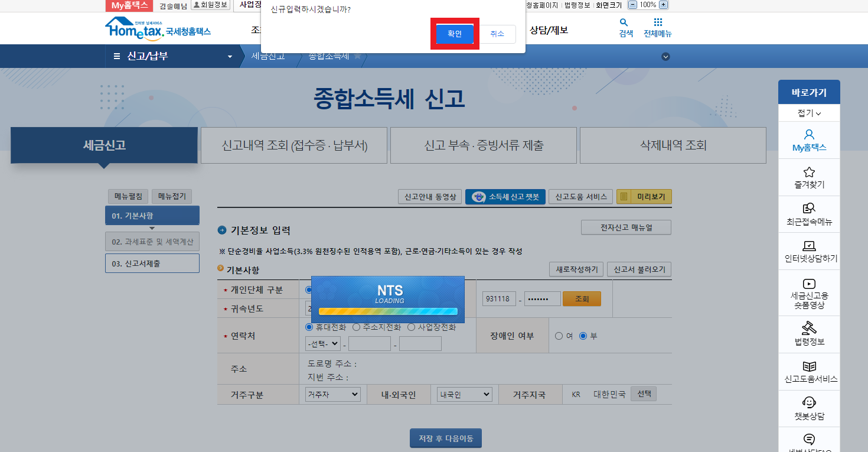Click the hamburger icon beside 신고/납부
The height and width of the screenshot is (452, 868).
[x=116, y=56]
